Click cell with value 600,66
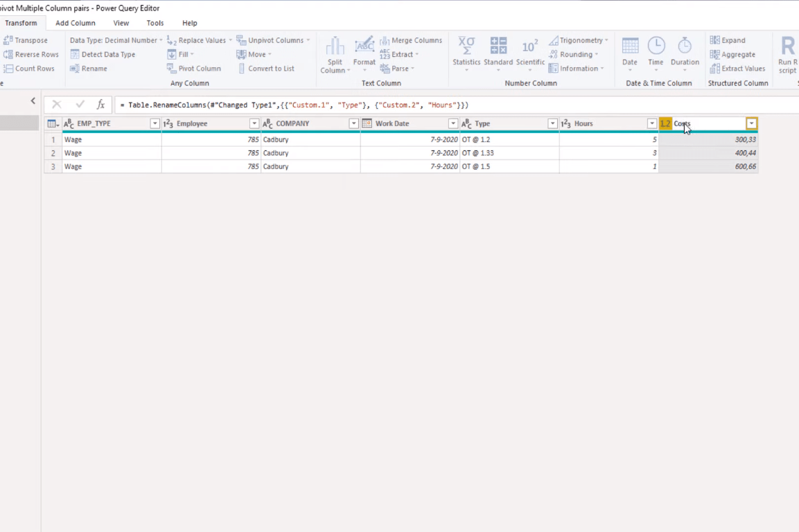 (708, 167)
